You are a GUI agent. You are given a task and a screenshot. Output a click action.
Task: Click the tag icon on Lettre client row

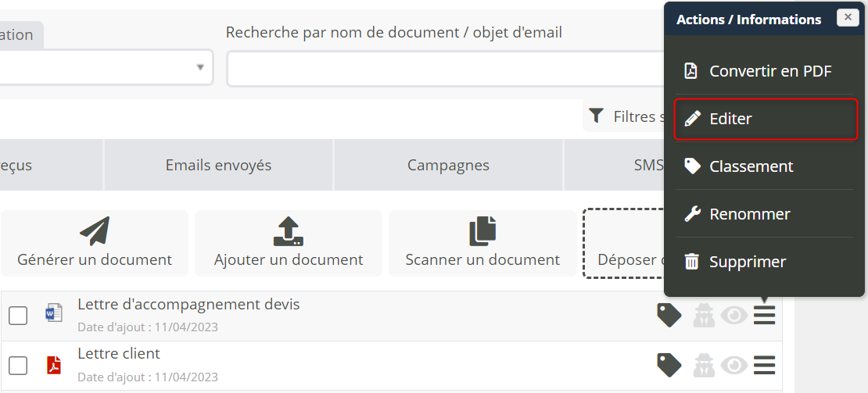669,365
